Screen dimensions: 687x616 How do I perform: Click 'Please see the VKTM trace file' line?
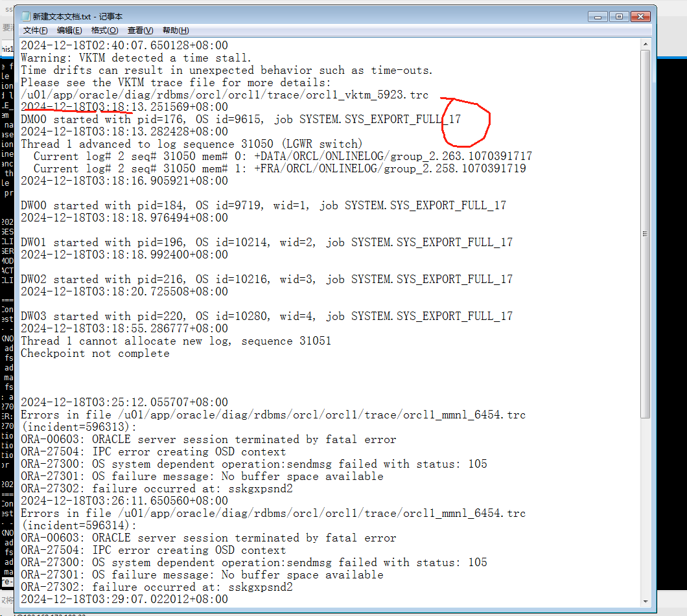[176, 82]
